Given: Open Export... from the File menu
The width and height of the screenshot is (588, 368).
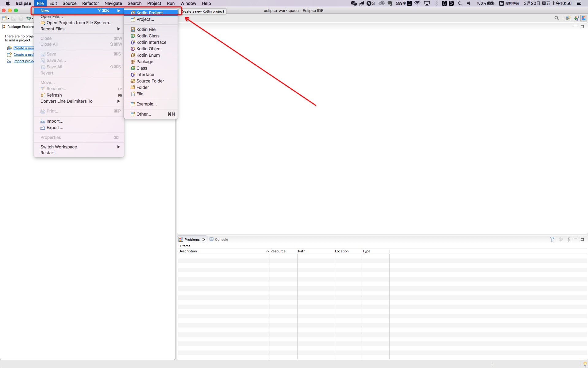Looking at the screenshot, I should [79, 128].
